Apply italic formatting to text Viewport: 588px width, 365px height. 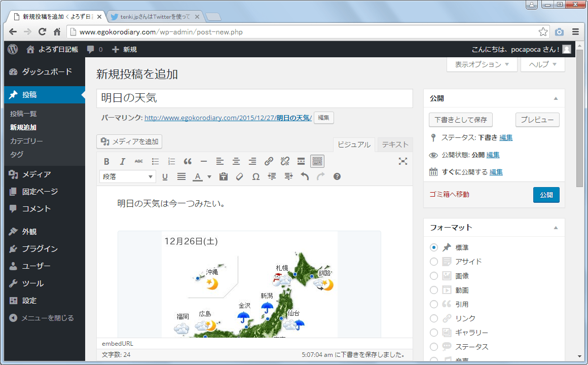pyautogui.click(x=122, y=162)
